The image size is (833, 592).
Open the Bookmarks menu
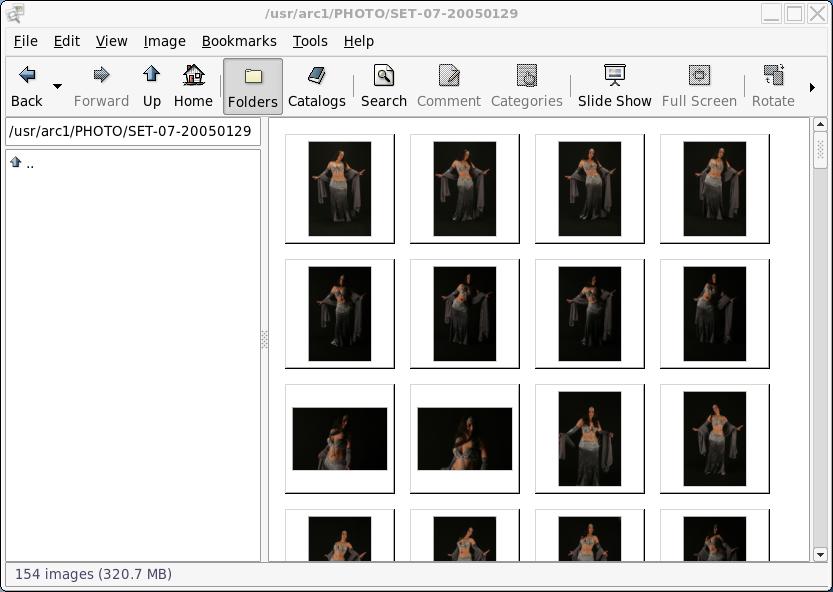pos(239,41)
